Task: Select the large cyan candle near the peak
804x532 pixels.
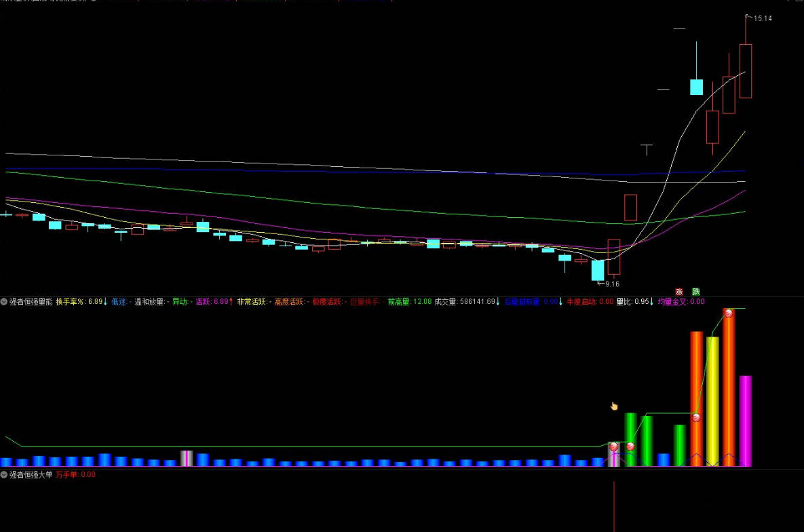Action: (696, 88)
